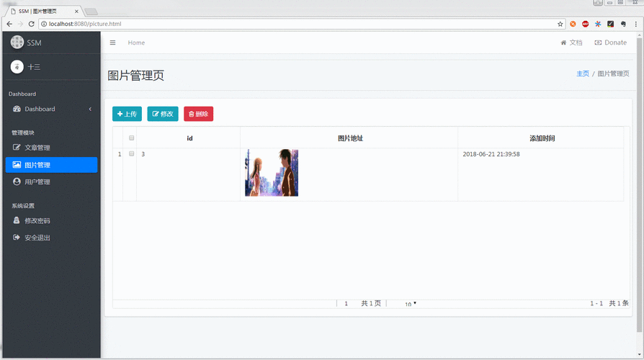Click the hamburger menu toggle icon

[x=112, y=42]
